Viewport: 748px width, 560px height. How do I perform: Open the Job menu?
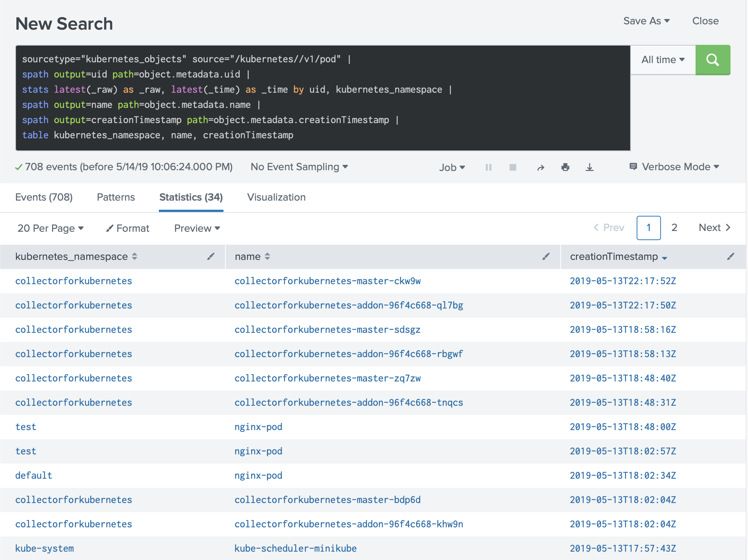tap(452, 167)
